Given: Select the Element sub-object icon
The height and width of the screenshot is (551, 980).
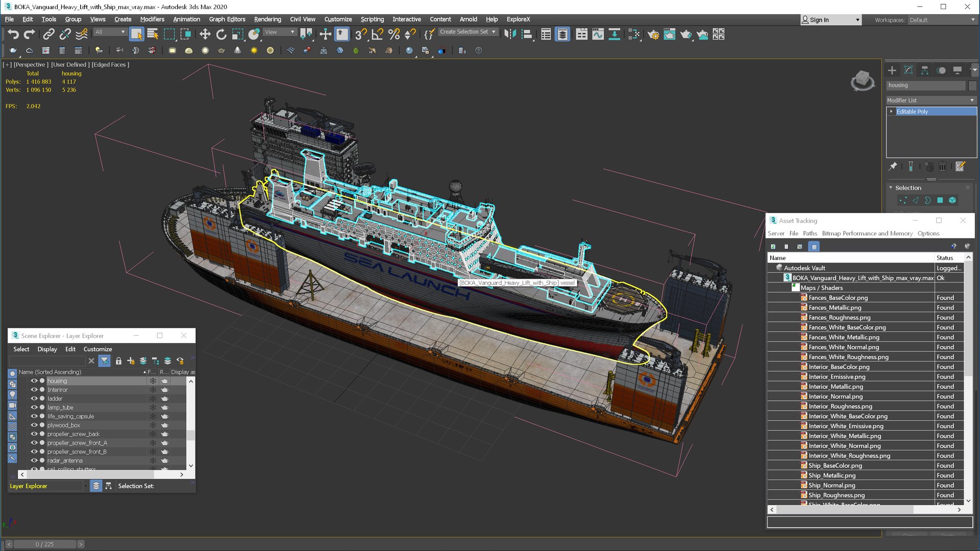Looking at the screenshot, I should 952,200.
